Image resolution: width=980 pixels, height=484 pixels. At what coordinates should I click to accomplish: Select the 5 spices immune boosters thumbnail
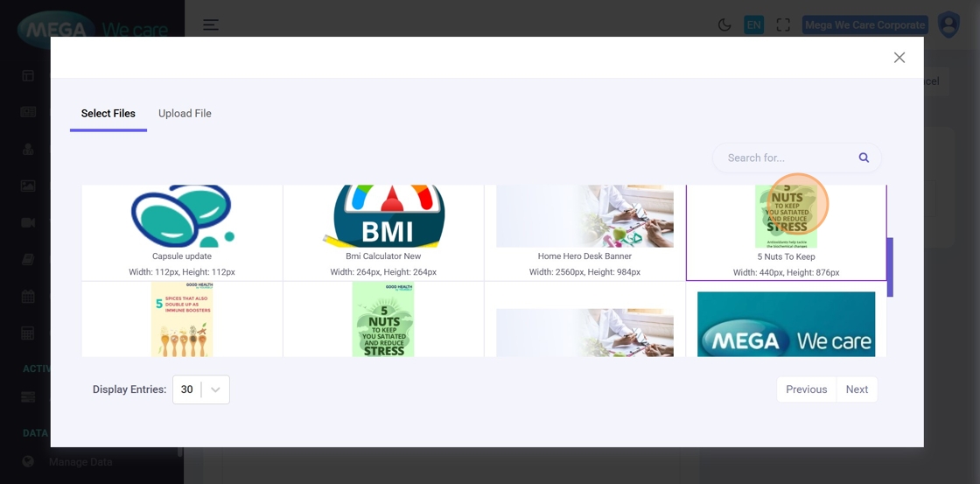coord(182,319)
